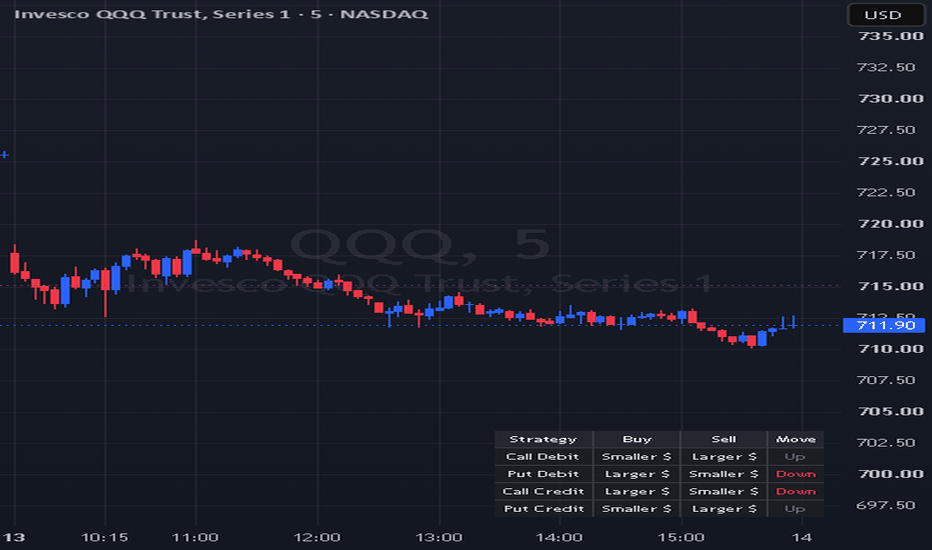Click the Sell column header

723,439
